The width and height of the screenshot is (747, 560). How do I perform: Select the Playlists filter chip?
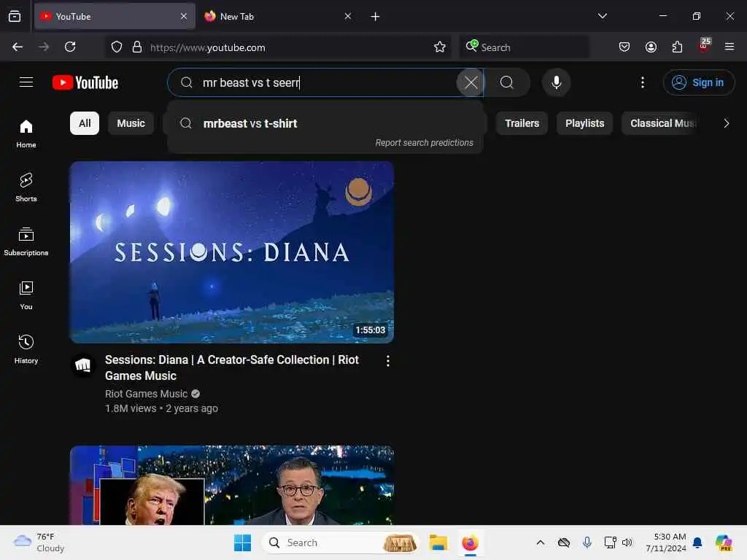pyautogui.click(x=584, y=123)
